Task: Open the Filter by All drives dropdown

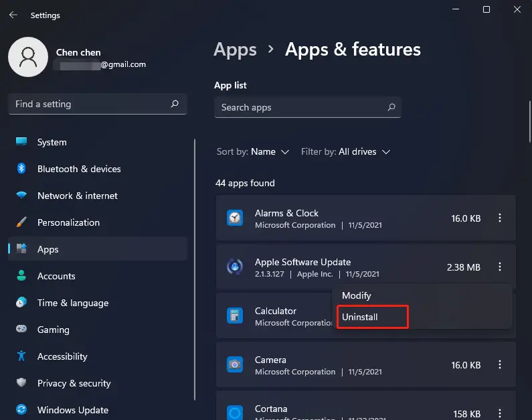Action: [345, 152]
